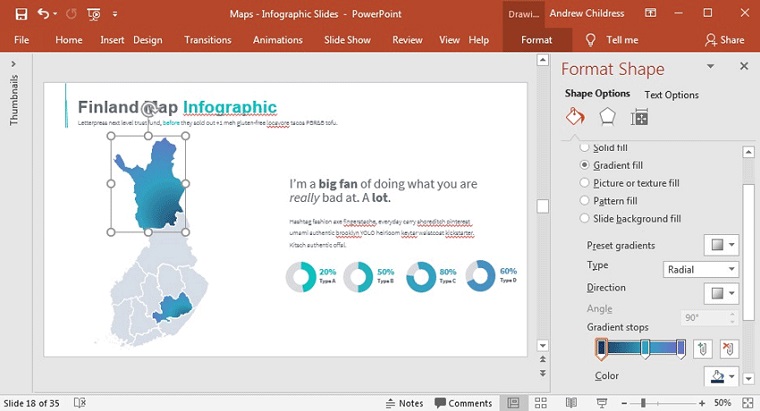The width and height of the screenshot is (760, 411).
Task: Open the Transitions ribbon tab
Action: (x=208, y=40)
